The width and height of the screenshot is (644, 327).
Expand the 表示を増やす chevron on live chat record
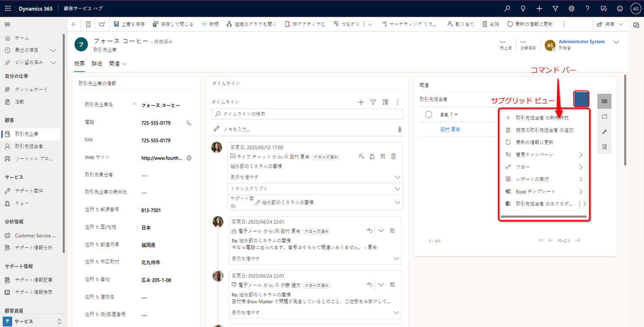pyautogui.click(x=398, y=177)
